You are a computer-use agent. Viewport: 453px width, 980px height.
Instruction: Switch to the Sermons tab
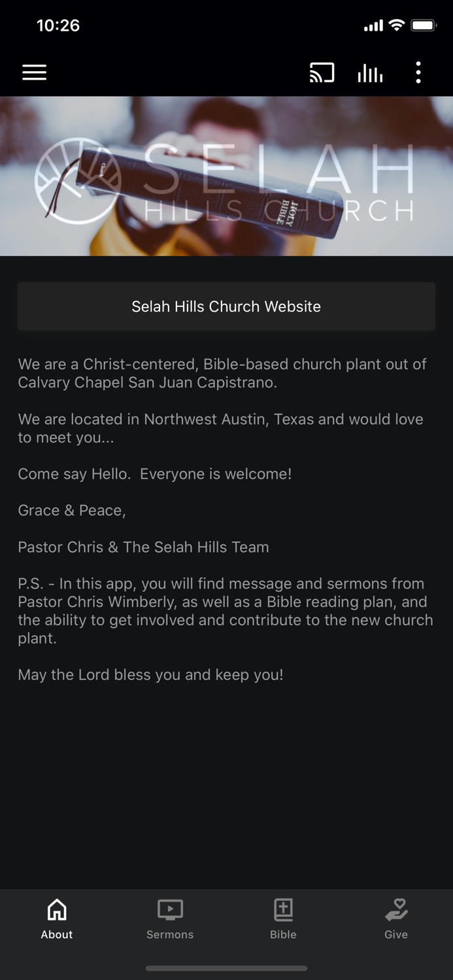point(169,919)
